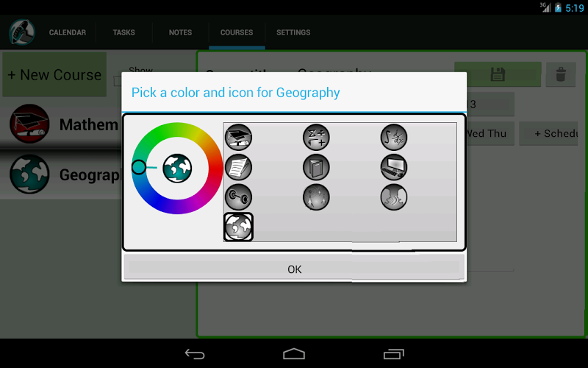The image size is (588, 368).
Task: Save course with the floppy disk icon
Action: tap(498, 74)
